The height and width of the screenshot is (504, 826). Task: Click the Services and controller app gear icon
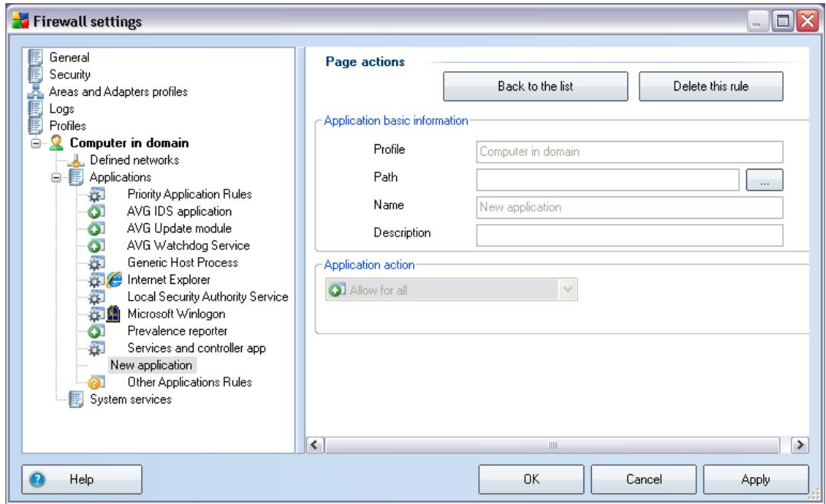tap(96, 348)
